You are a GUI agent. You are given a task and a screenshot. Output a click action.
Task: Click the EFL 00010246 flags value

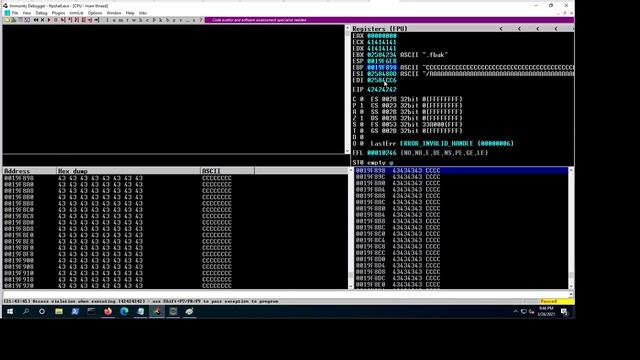click(382, 153)
